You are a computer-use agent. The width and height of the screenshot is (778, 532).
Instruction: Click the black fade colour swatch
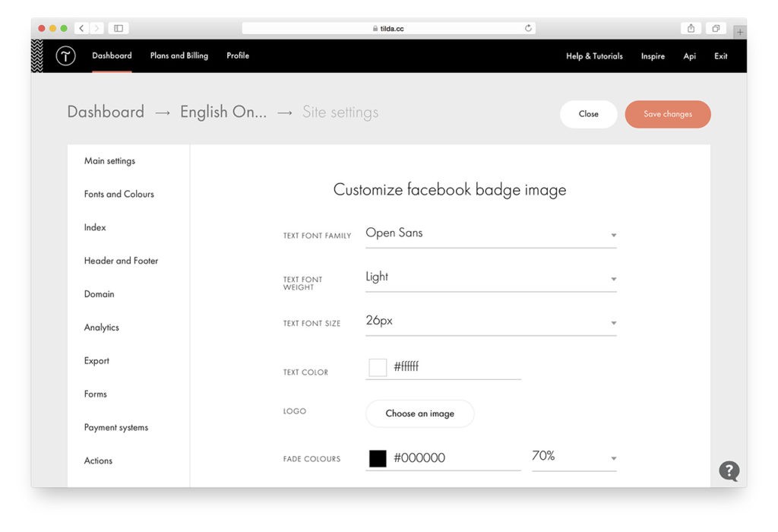[x=378, y=458]
